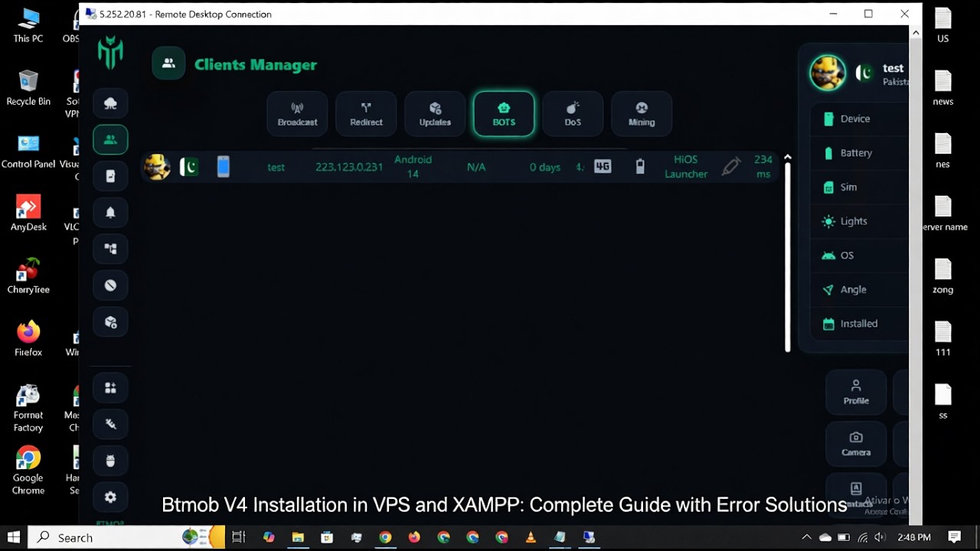The height and width of the screenshot is (551, 980).
Task: Select the CherryTree desktop icon
Action: pyautogui.click(x=28, y=276)
